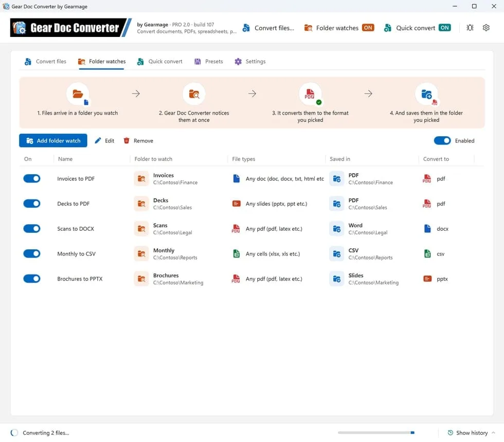Click the Decks watch folder icon
The height and width of the screenshot is (442, 504).
[x=141, y=204]
